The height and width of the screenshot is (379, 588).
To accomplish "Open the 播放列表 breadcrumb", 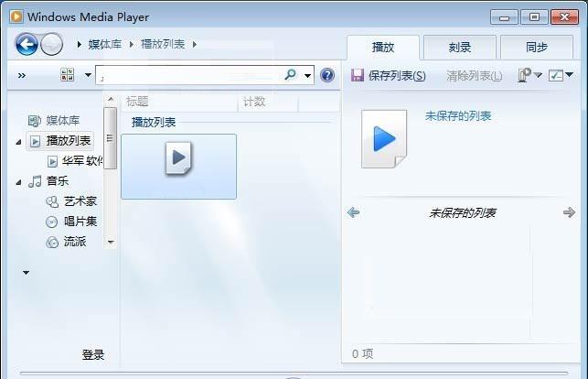I will pos(163,44).
